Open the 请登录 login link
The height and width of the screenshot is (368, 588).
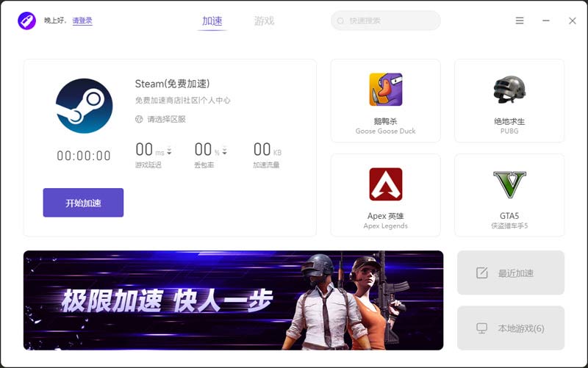(82, 21)
